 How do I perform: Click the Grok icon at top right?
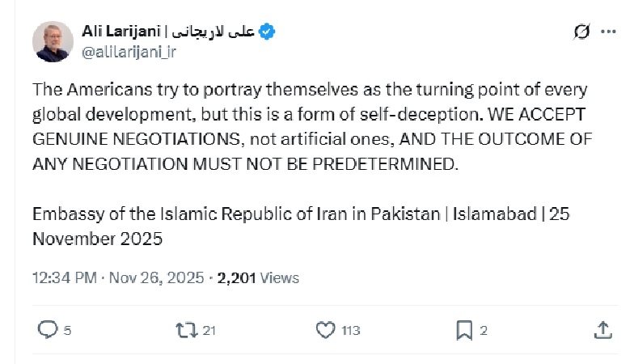coord(581,32)
